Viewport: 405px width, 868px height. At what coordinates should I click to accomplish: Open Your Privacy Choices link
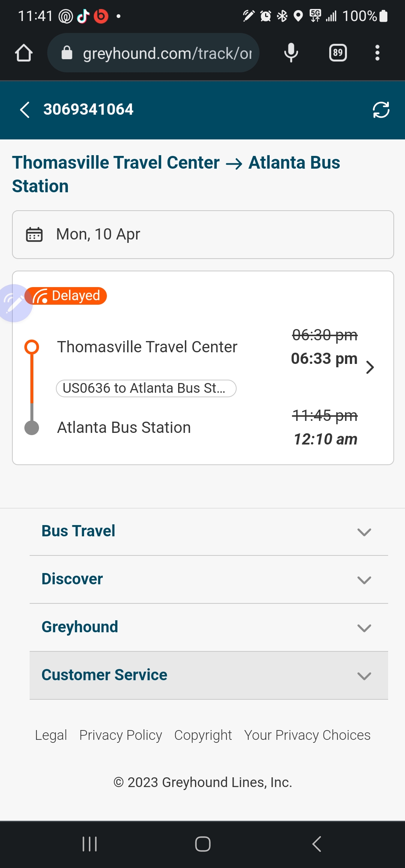point(307,735)
